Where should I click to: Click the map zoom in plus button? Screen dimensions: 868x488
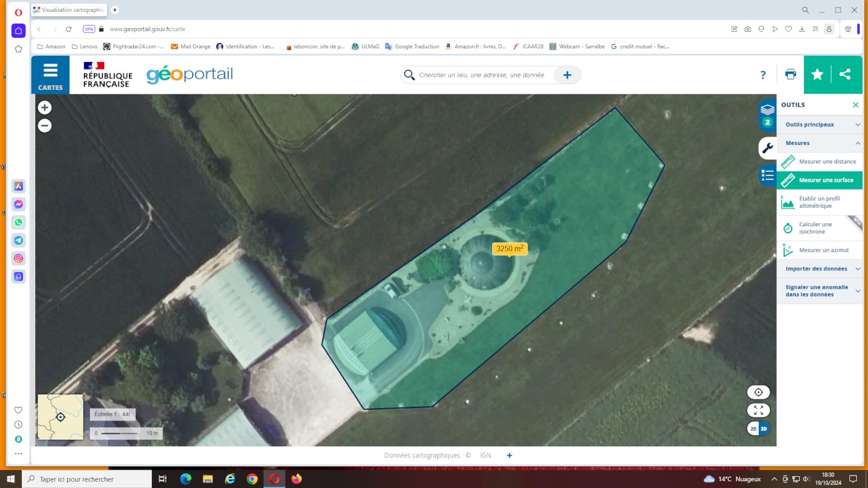(45, 107)
